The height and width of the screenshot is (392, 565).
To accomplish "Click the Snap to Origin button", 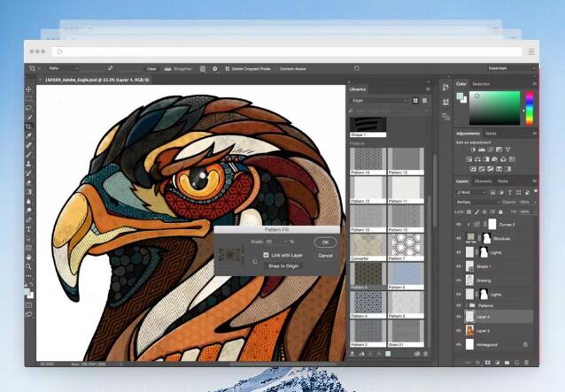I will point(283,266).
